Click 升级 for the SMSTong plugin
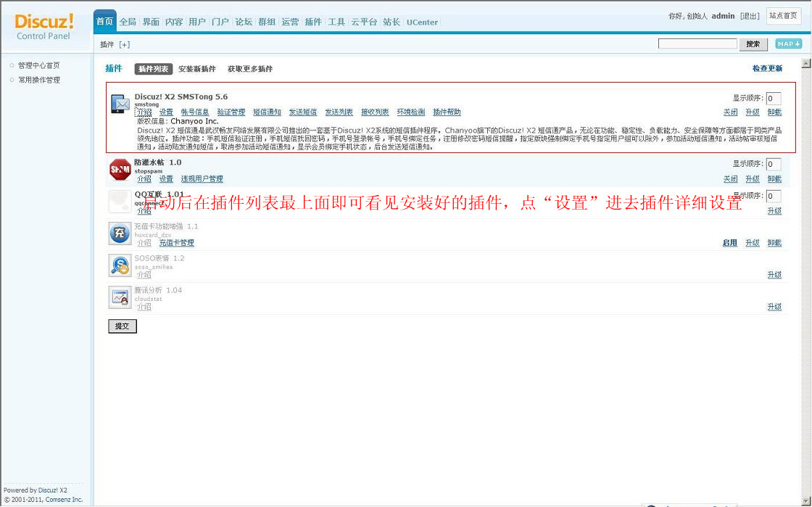The width and height of the screenshot is (812, 507). [753, 112]
